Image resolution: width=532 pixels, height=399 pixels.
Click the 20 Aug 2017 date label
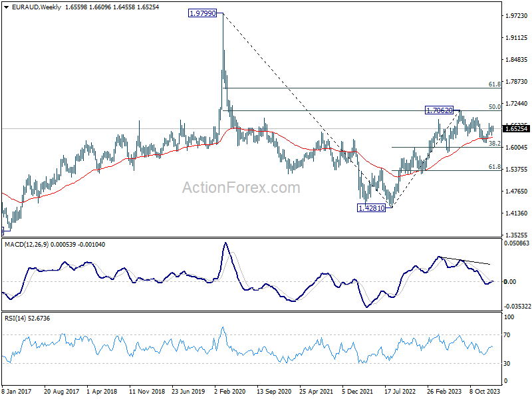pyautogui.click(x=61, y=391)
